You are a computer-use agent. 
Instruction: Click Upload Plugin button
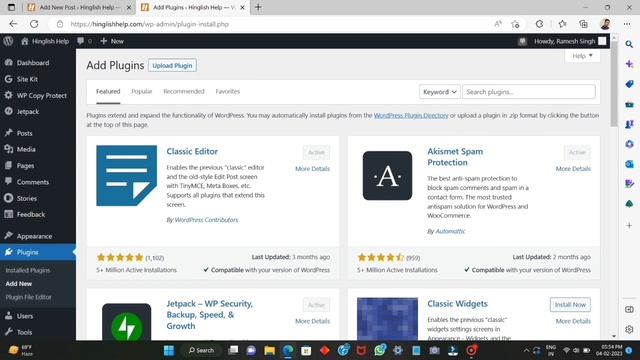tap(172, 65)
